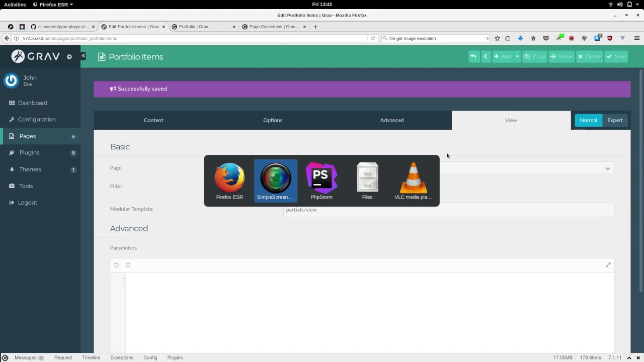Reload the page with the refresh icon
644x362 pixels.
pos(373,38)
